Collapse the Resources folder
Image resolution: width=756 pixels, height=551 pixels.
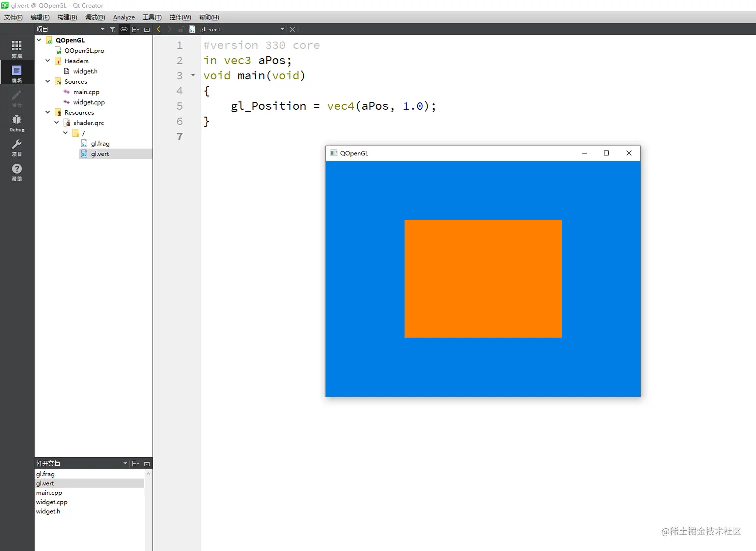(48, 112)
